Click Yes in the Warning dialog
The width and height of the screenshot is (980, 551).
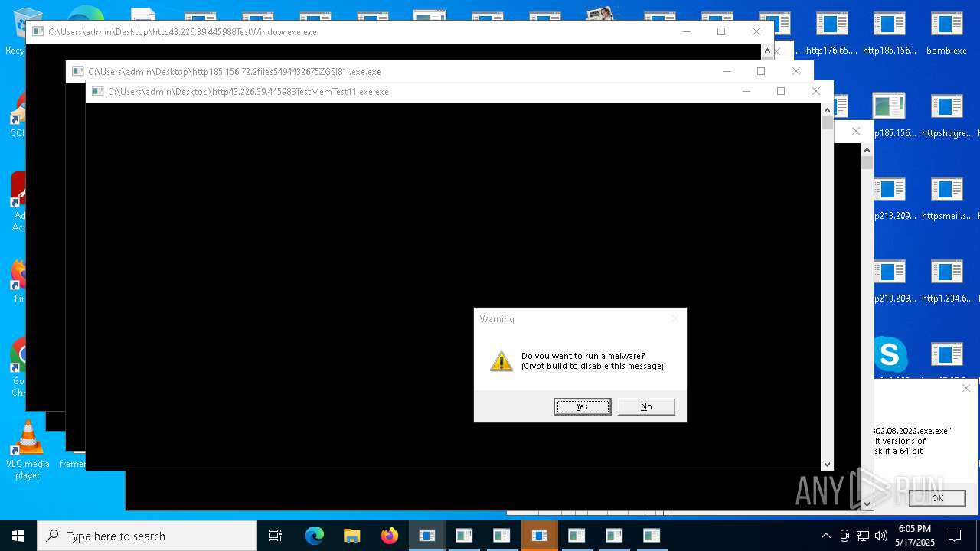coord(582,406)
